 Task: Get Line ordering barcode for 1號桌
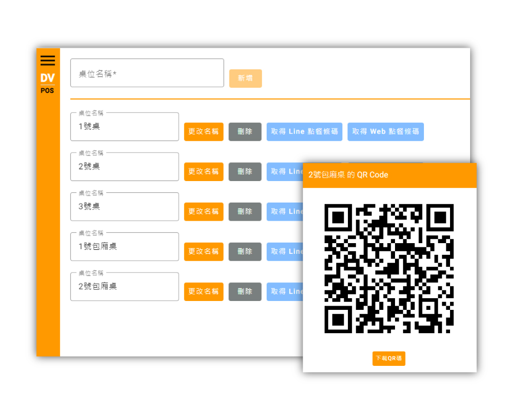tap(304, 132)
